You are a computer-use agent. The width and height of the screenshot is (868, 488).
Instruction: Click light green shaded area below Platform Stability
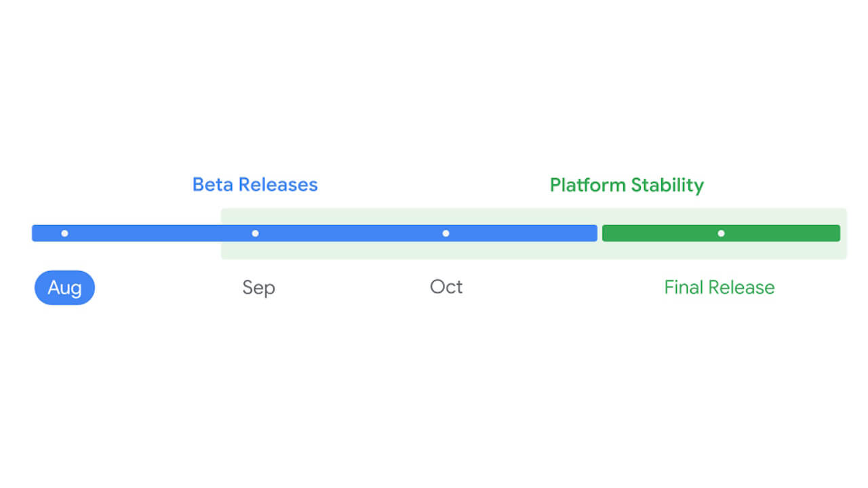pos(627,216)
